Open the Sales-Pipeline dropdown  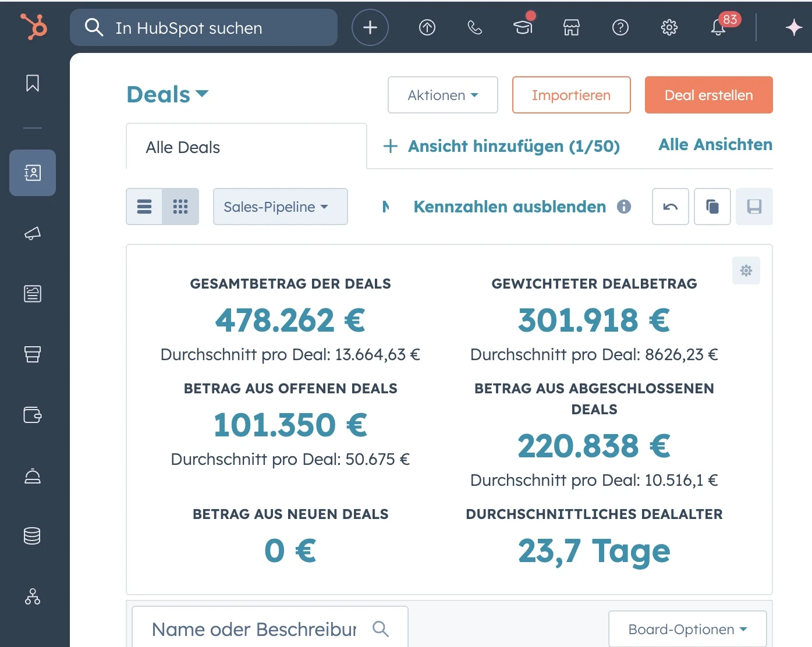pyautogui.click(x=280, y=207)
